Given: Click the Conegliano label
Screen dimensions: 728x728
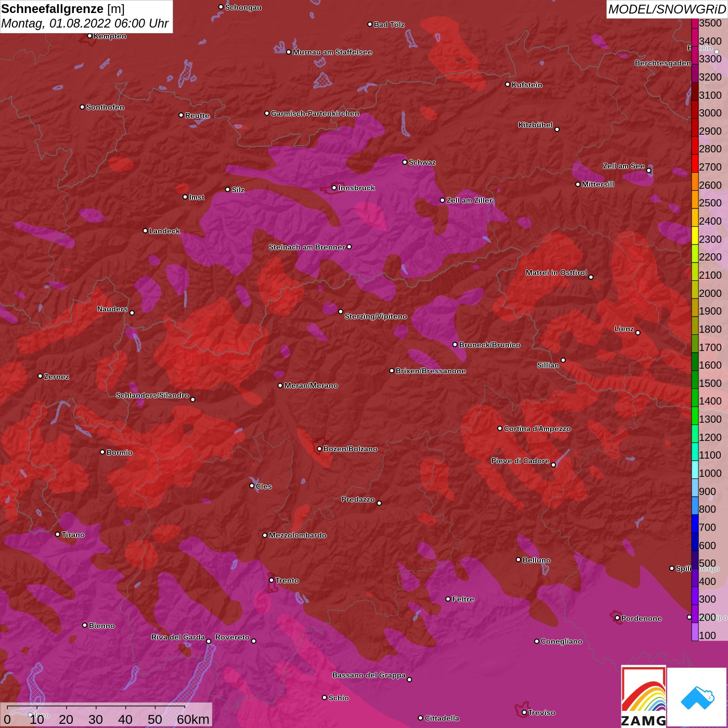Looking at the screenshot, I should pyautogui.click(x=562, y=641).
